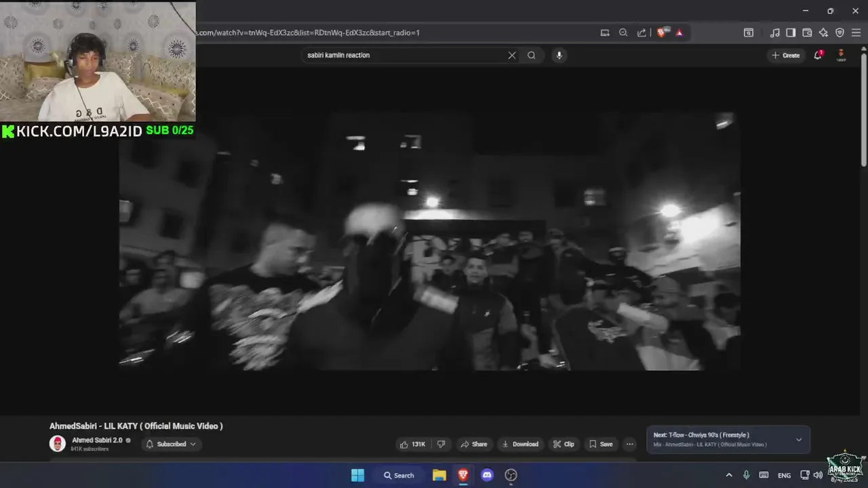This screenshot has height=488, width=868.
Task: Open Brave Rewards triangle icon
Action: (x=679, y=33)
